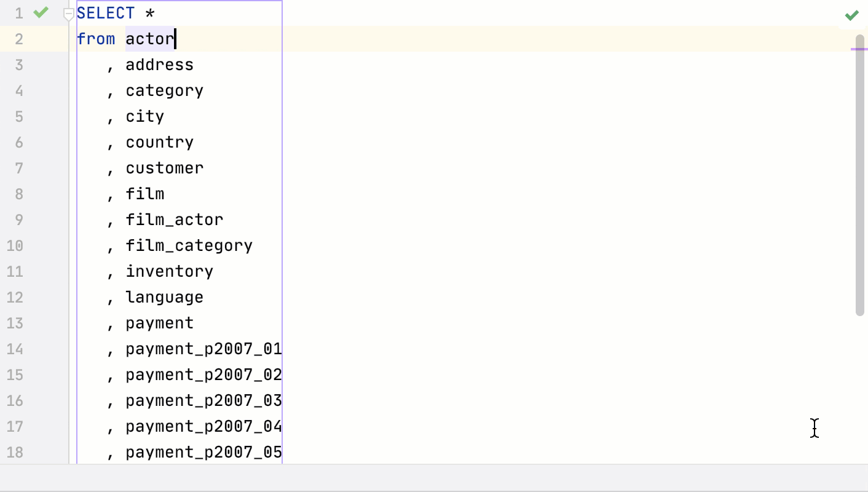Collapse the SELECT statement via the fold marker
The width and height of the screenshot is (868, 492).
(69, 12)
